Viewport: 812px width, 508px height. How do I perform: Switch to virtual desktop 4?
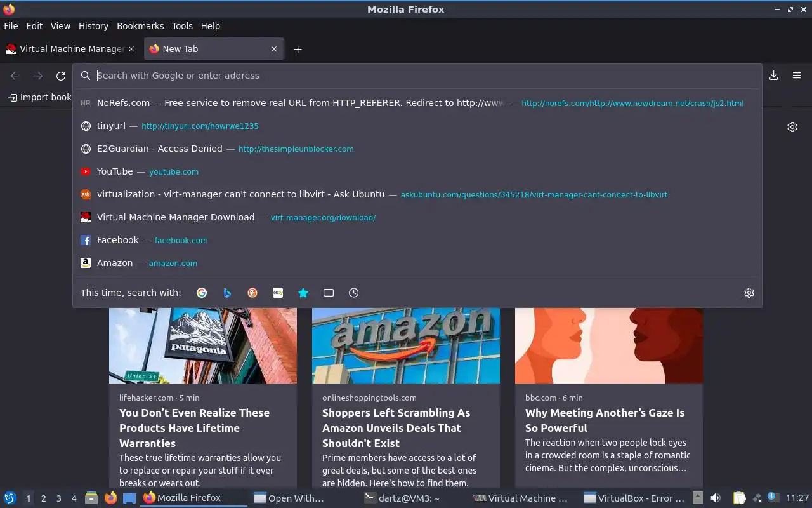74,498
